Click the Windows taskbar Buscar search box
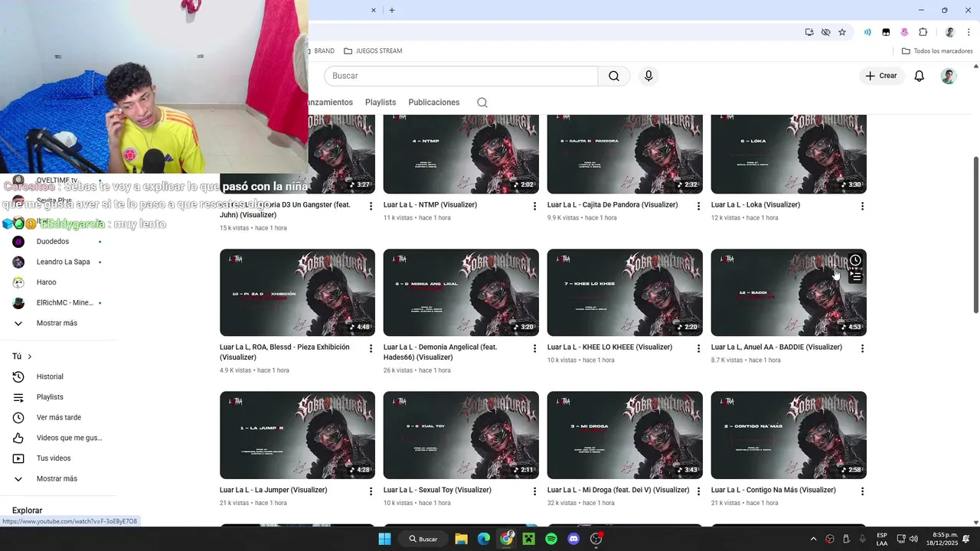Screen dimensions: 980x551 pyautogui.click(x=423, y=539)
